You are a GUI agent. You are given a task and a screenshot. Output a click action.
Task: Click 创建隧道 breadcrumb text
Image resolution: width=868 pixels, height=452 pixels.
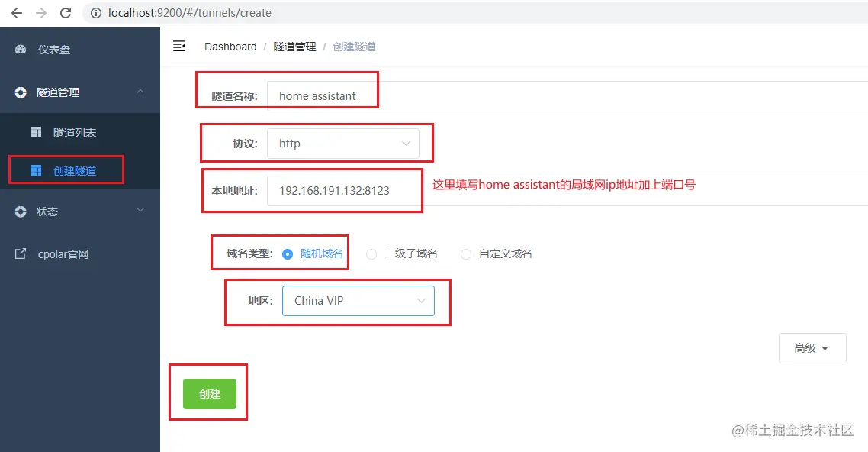point(354,47)
